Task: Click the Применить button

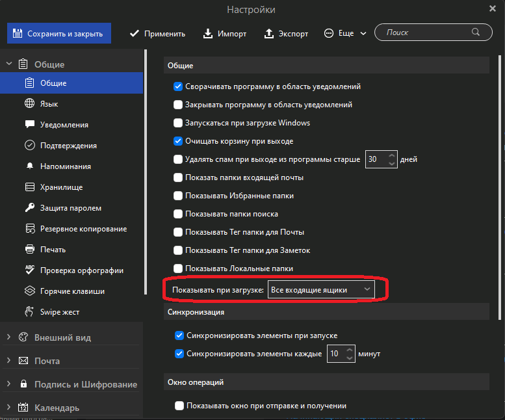Action: (x=157, y=34)
